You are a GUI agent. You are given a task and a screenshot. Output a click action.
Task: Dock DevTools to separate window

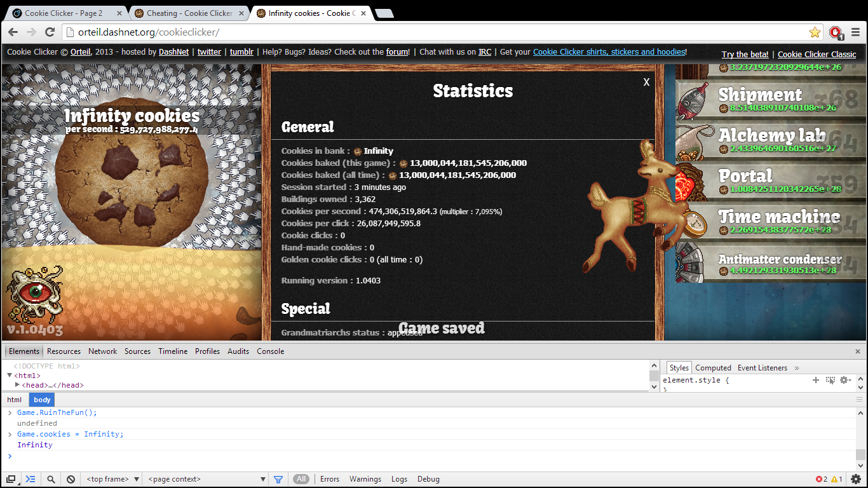[11, 479]
